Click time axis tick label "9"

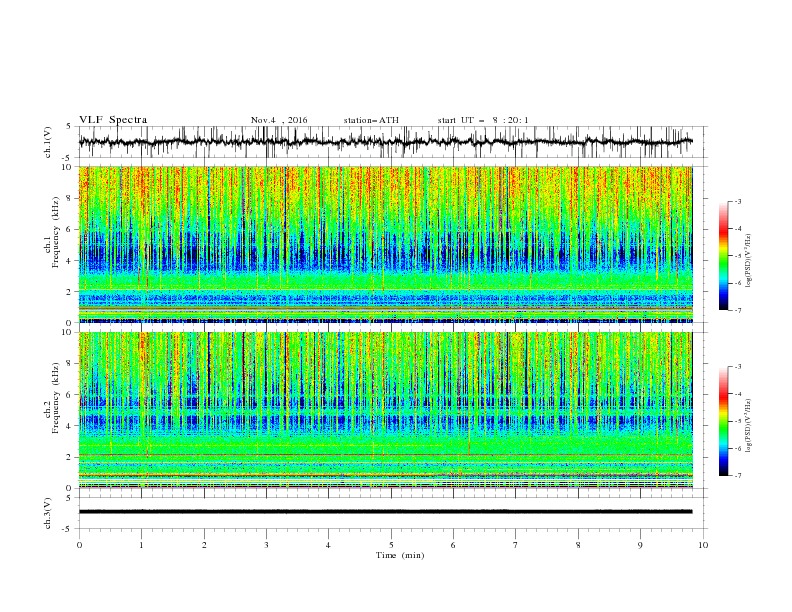[640, 545]
